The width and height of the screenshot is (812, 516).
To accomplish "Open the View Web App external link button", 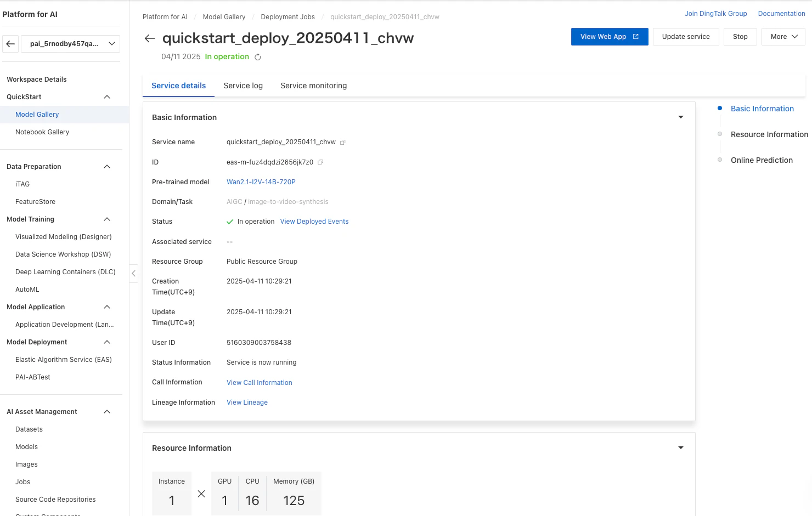I will 610,37.
